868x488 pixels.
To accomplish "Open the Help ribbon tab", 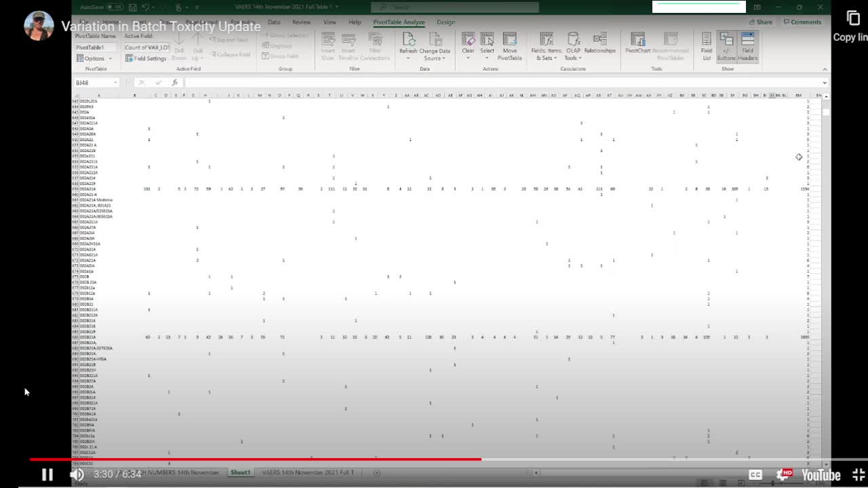I will 355,22.
